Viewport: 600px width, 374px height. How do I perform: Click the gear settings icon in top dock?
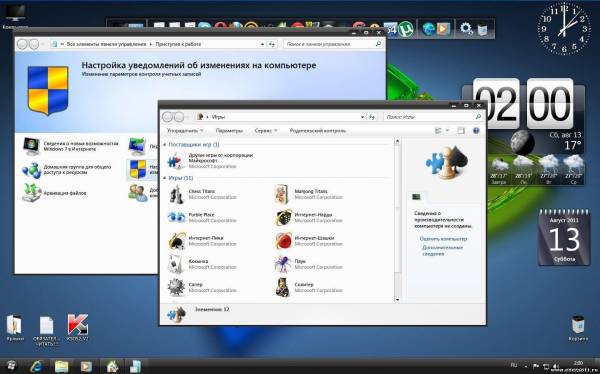tap(466, 29)
